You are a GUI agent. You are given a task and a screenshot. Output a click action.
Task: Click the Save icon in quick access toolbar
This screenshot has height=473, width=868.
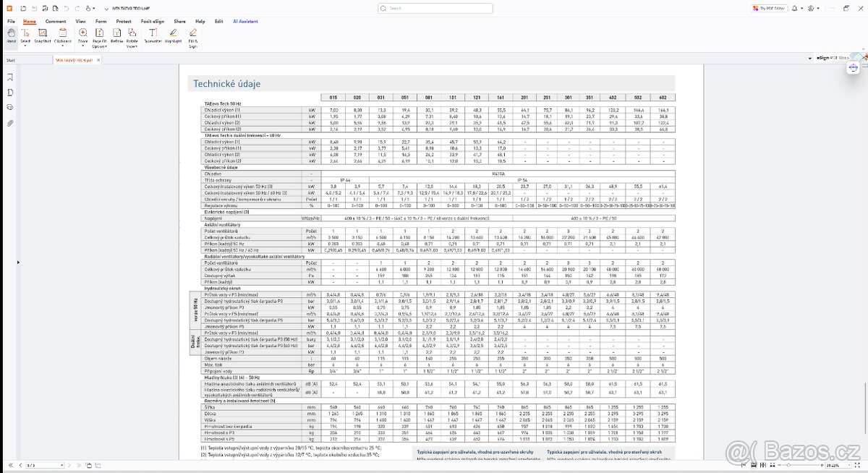[33, 8]
